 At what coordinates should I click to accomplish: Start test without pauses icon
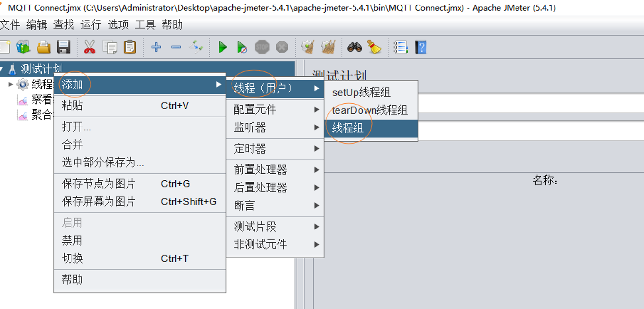[242, 47]
